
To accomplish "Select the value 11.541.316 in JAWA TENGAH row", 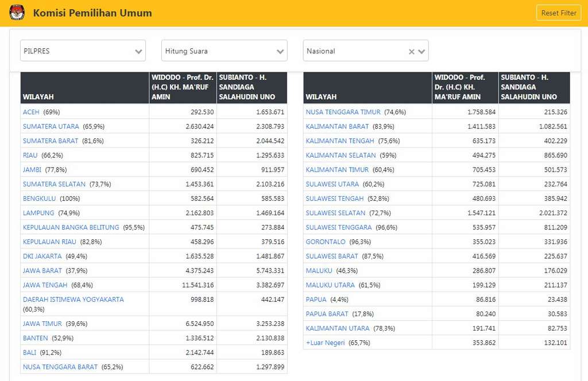I will (x=198, y=285).
